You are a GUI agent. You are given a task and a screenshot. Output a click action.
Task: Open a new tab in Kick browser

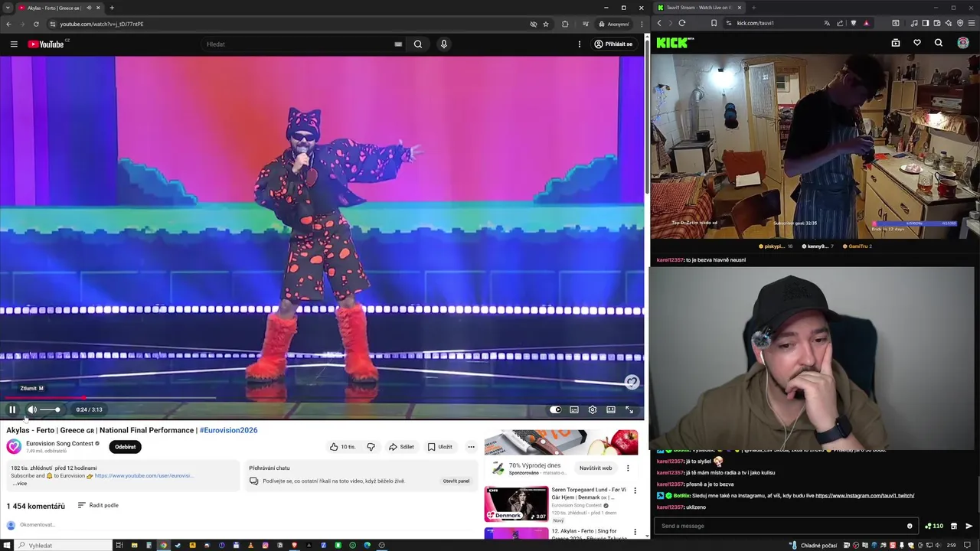pyautogui.click(x=753, y=8)
